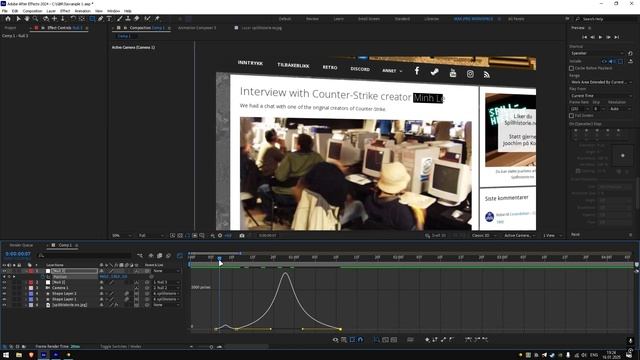640x360 pixels.
Task: Toggle Cache Before Playback checkbox
Action: tap(571, 68)
